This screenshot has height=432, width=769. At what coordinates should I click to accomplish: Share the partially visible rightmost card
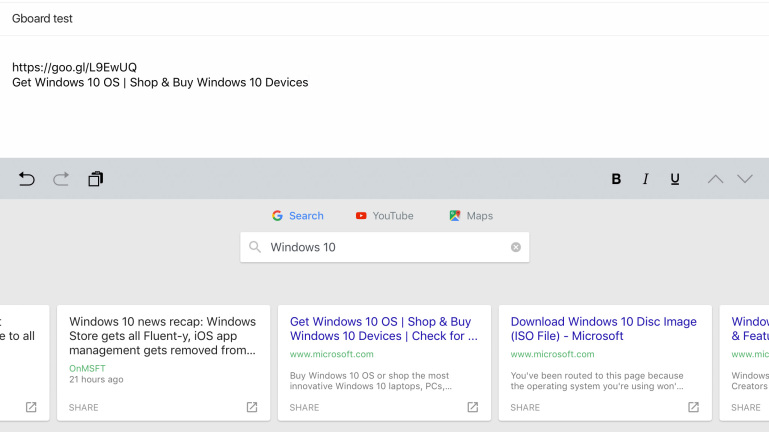pos(745,407)
